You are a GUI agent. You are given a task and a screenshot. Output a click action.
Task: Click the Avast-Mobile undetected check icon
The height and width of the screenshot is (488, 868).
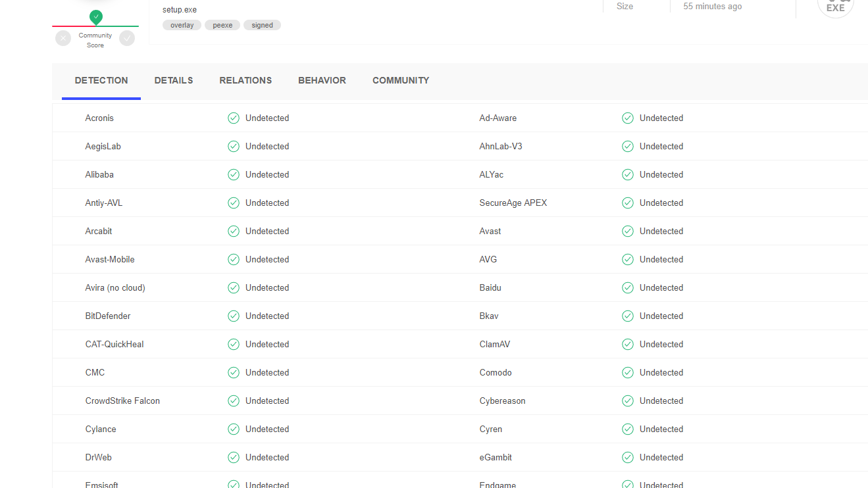point(234,259)
